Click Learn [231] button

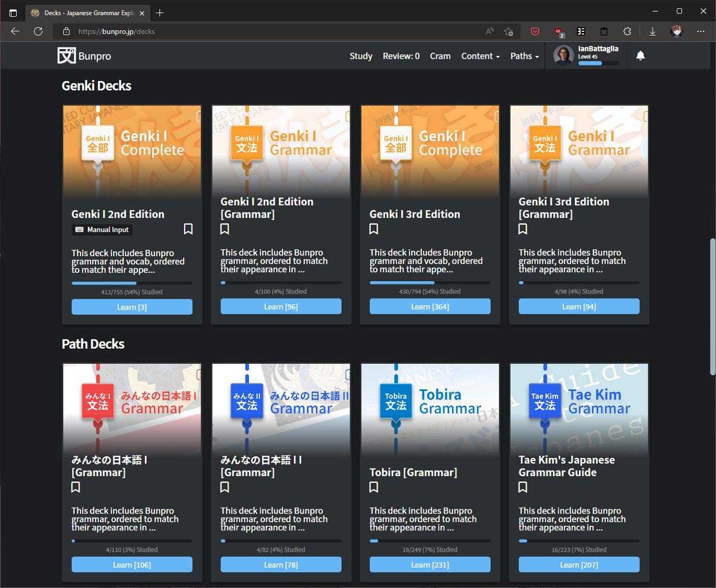point(430,565)
